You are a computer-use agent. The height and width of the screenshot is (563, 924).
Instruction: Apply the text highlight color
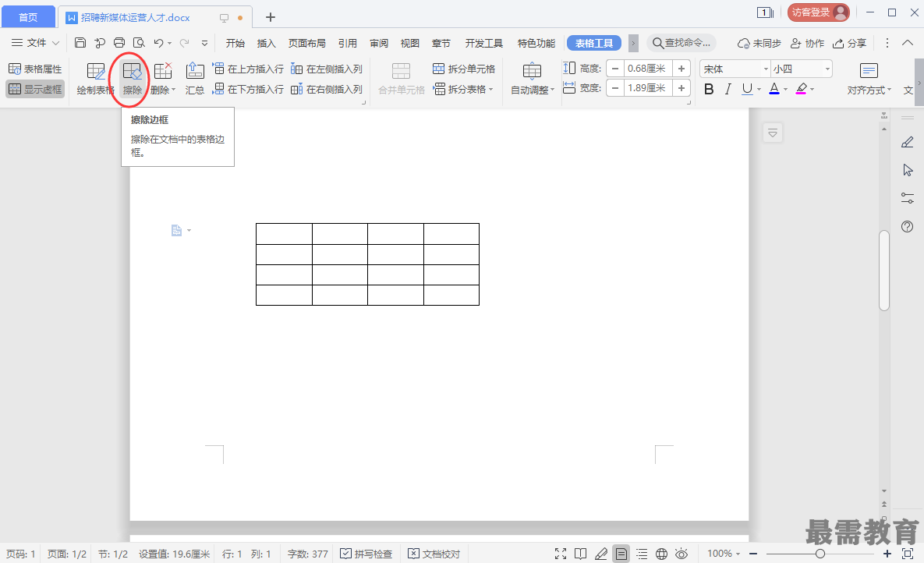[x=802, y=89]
